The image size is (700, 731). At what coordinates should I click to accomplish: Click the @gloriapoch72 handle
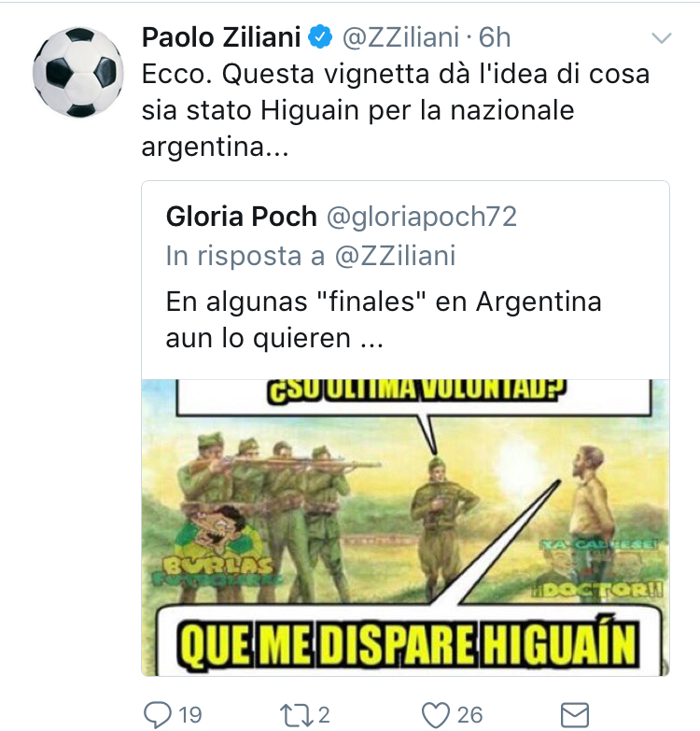coord(422,217)
